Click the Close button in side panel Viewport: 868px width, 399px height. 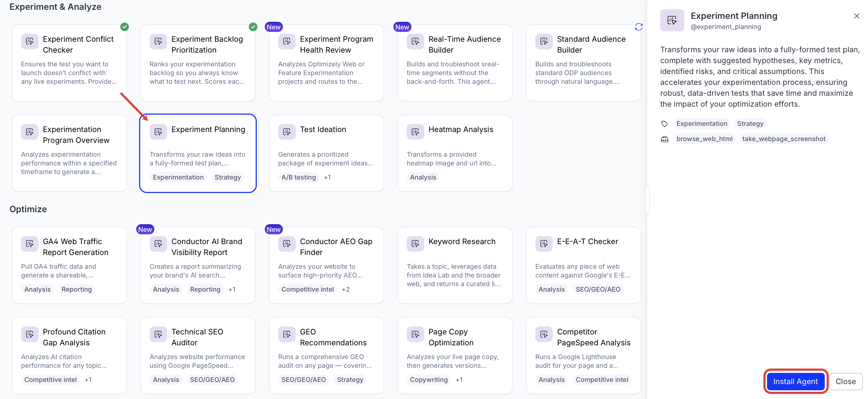846,382
